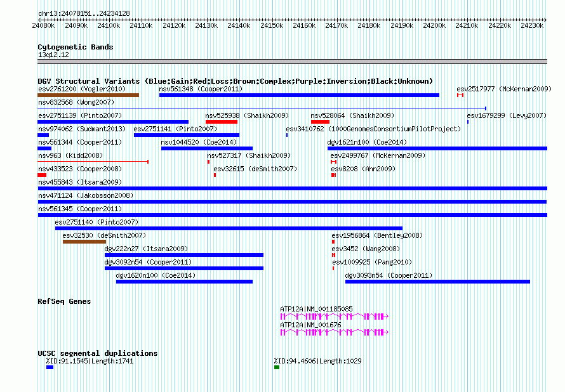This screenshot has height=392, width=565.
Task: Click nsv525938 (Shaikh2009) label
Action: [x=247, y=115]
